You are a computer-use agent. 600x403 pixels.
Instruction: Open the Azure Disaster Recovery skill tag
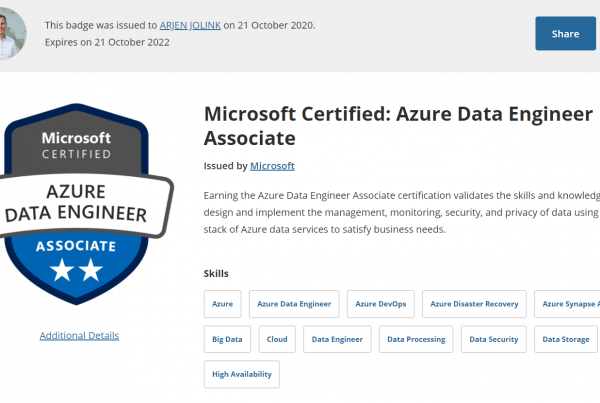coord(475,304)
